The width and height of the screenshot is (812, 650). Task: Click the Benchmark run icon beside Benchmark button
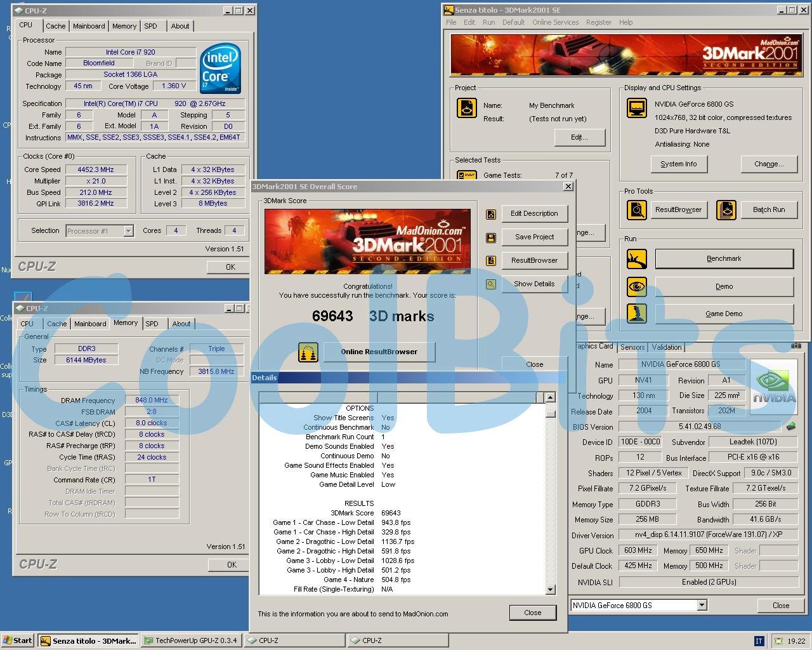(x=636, y=259)
